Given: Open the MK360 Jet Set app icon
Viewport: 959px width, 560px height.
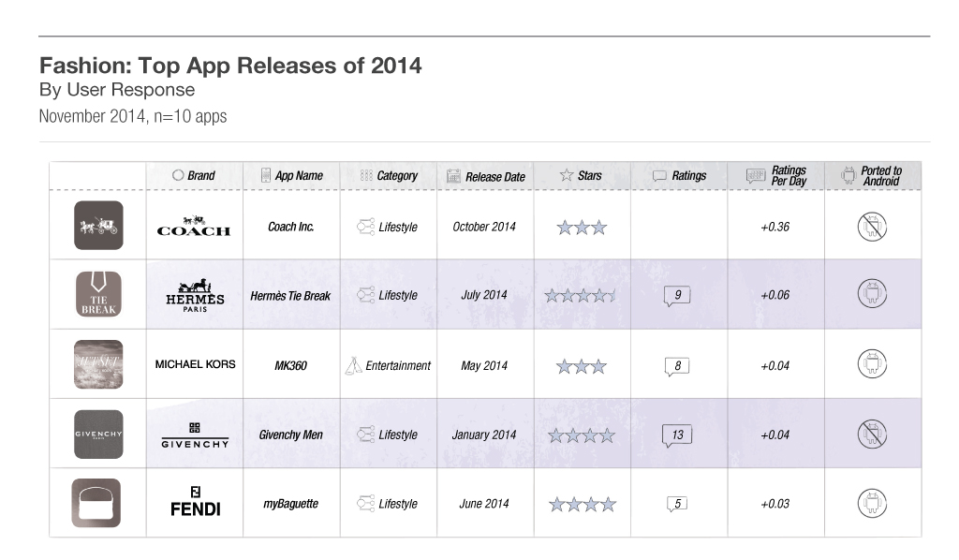Looking at the screenshot, I should click(98, 364).
